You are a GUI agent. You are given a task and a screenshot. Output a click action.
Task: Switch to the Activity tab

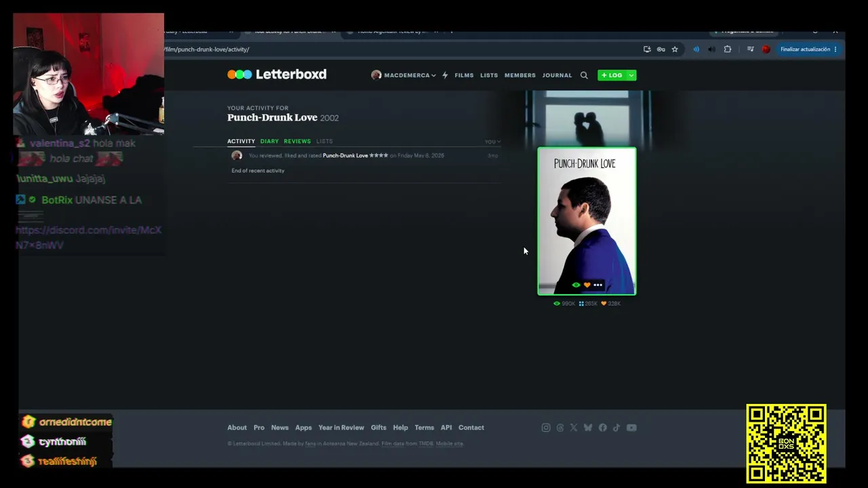coord(241,141)
